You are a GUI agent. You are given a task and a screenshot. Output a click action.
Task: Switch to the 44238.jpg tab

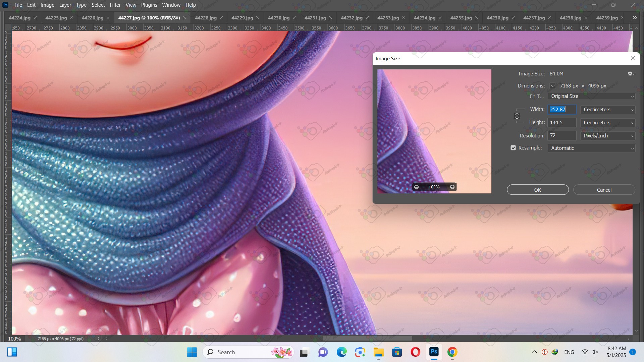coord(571,18)
